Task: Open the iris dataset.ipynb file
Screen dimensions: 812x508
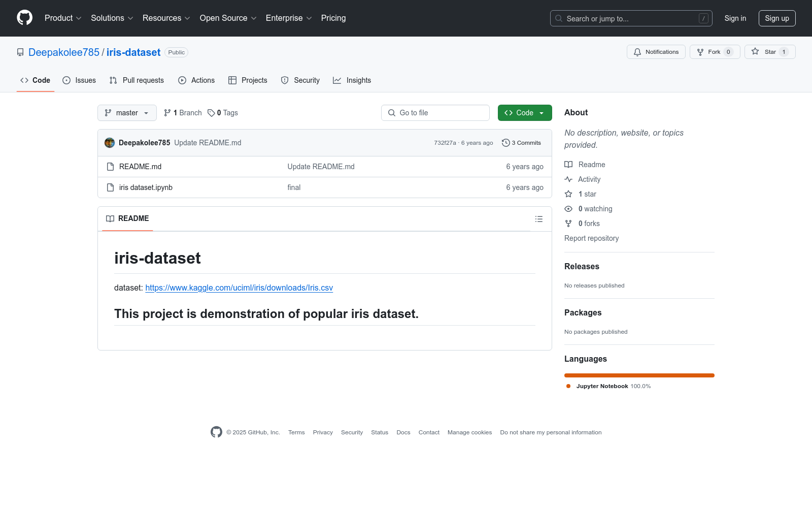Action: 146,187
